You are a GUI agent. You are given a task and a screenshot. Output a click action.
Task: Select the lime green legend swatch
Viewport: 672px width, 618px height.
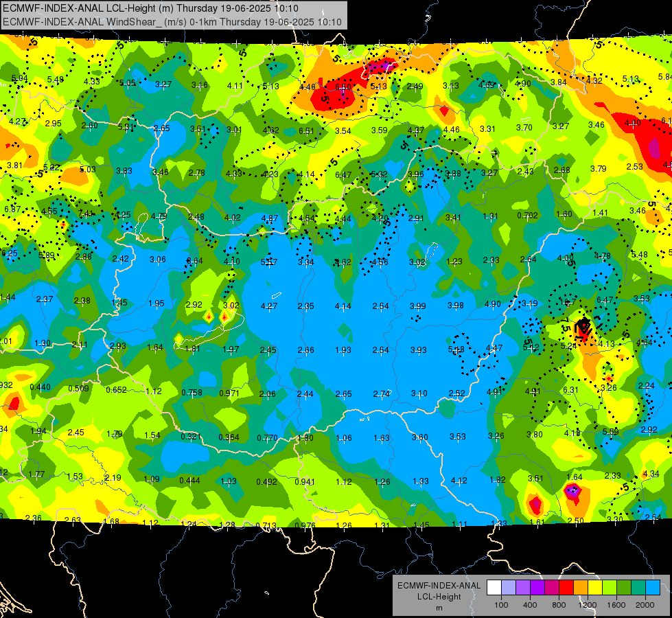coord(610,587)
